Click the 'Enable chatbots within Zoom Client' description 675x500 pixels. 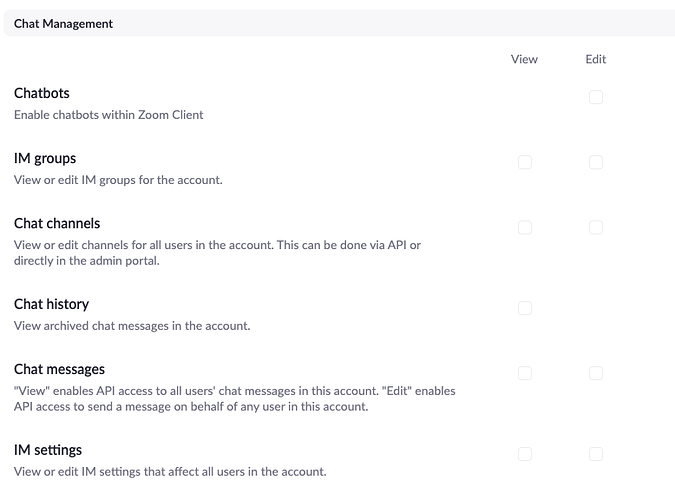pos(109,115)
